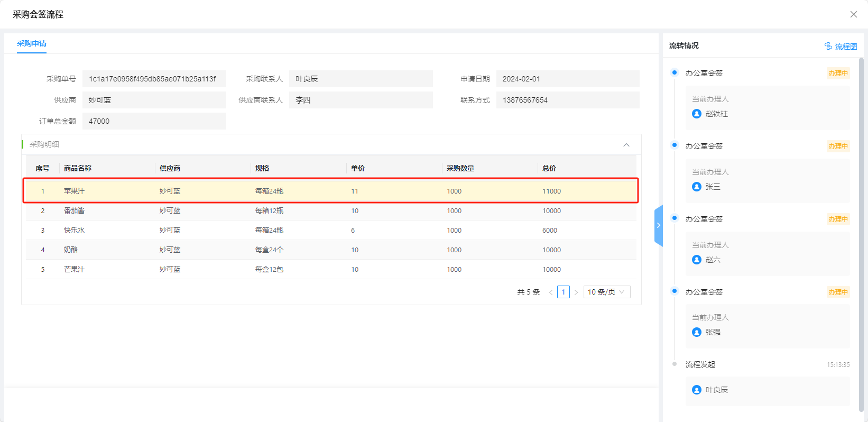Viewport: 868px width, 422px height.
Task: Collapse the 采购明细 section
Action: [x=626, y=145]
